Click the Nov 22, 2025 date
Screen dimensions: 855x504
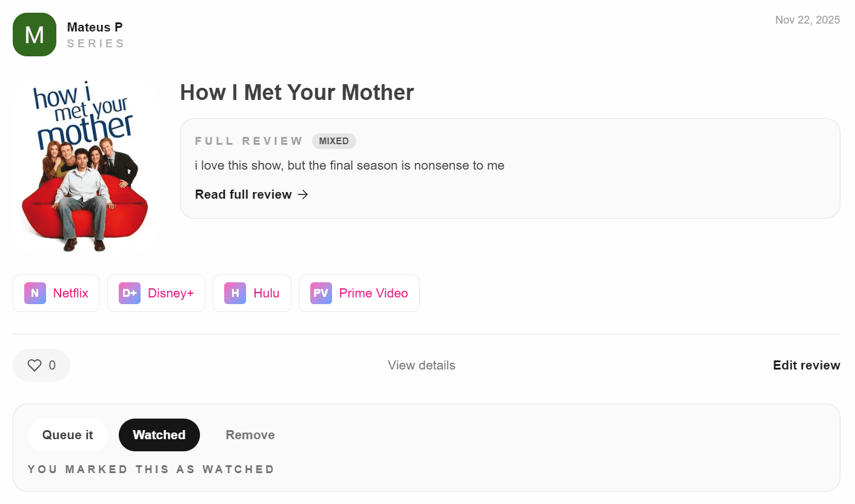(807, 20)
